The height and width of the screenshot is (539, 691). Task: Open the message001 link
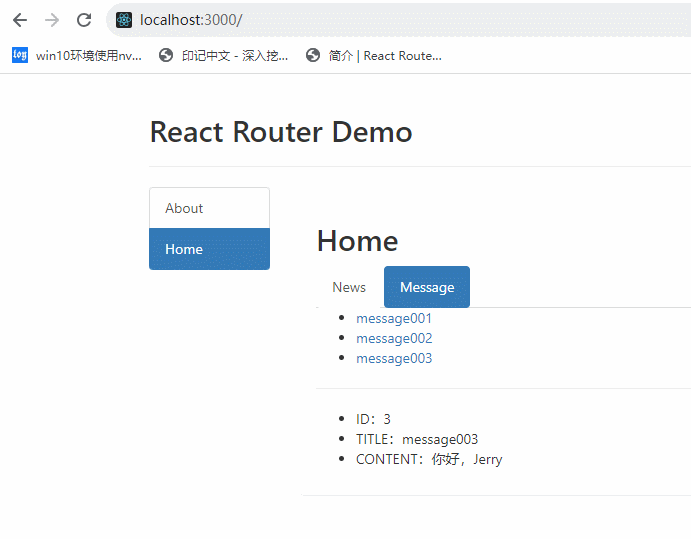tap(394, 318)
